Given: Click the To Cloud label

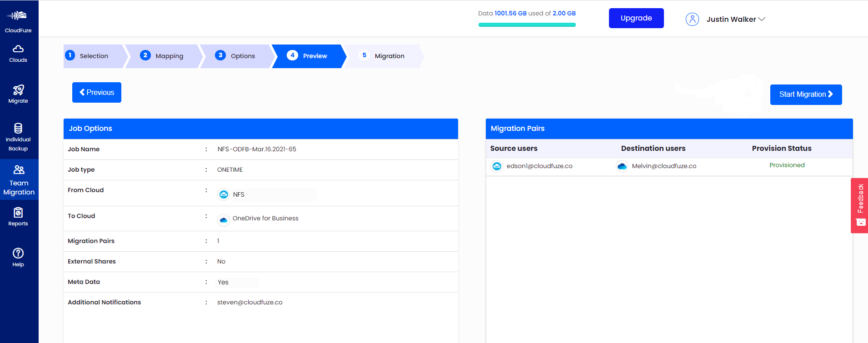Looking at the screenshot, I should (x=81, y=216).
